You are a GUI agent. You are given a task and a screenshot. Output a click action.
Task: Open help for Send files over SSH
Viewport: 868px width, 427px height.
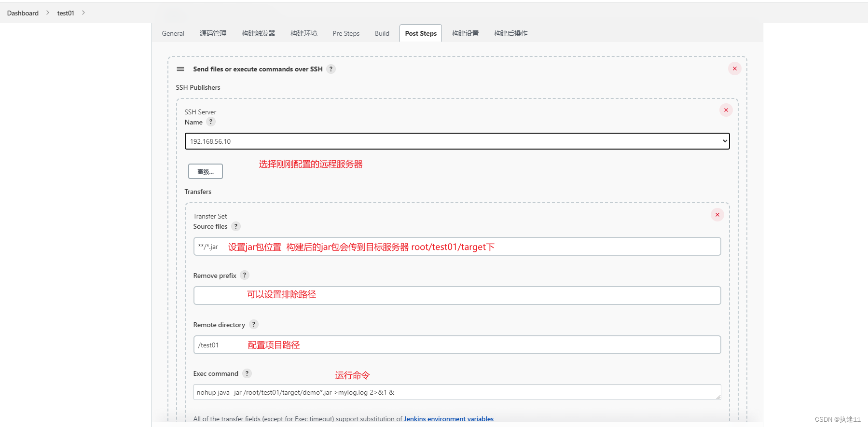(331, 69)
